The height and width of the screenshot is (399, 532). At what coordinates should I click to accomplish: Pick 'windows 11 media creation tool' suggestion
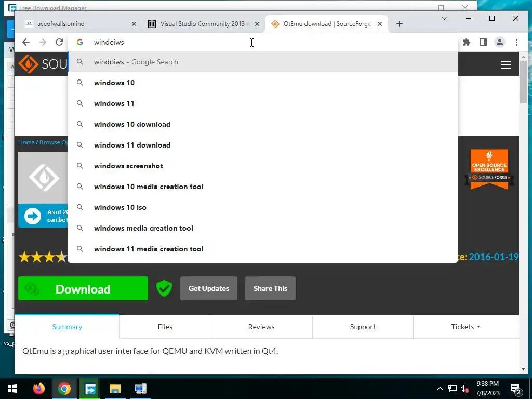(263, 249)
